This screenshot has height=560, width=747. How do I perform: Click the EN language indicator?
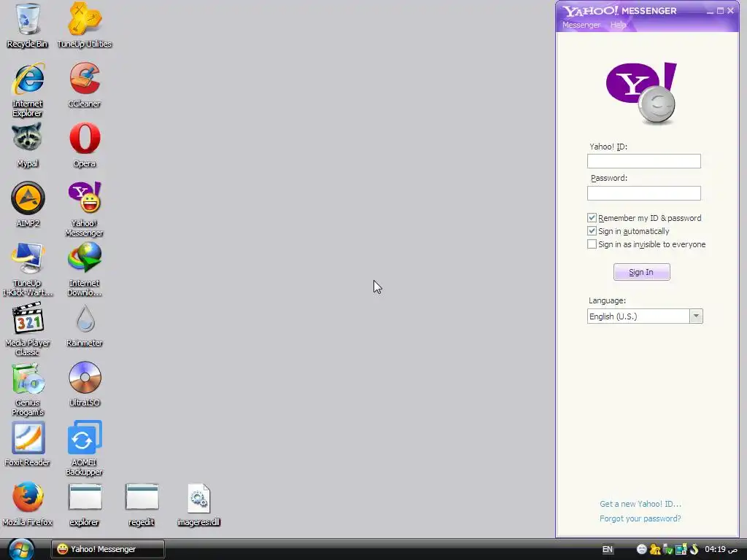pyautogui.click(x=608, y=549)
